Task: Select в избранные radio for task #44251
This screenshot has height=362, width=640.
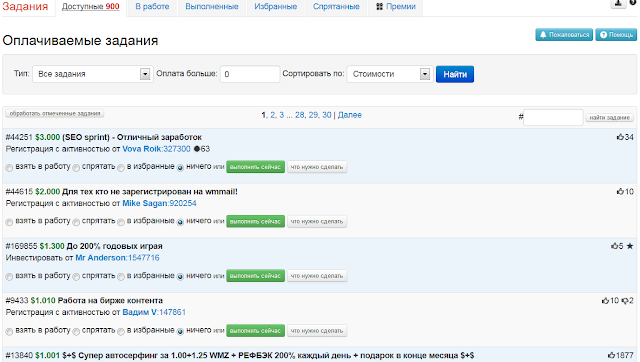Action: click(x=121, y=168)
